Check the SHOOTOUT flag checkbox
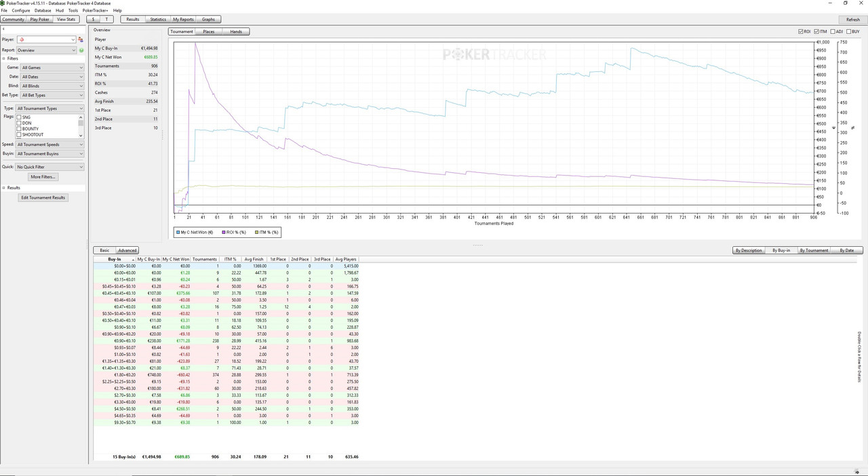The image size is (868, 476). pyautogui.click(x=19, y=134)
